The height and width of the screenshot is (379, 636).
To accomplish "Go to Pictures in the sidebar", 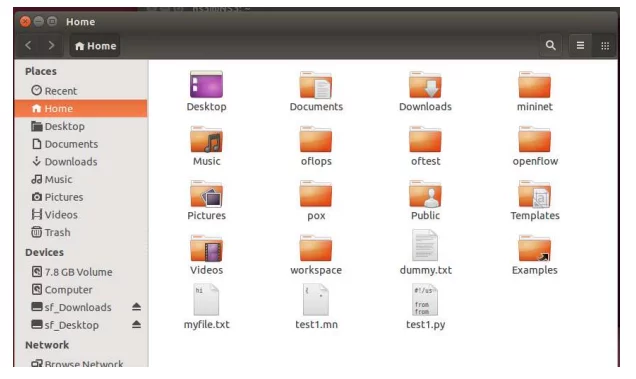I will [81, 197].
